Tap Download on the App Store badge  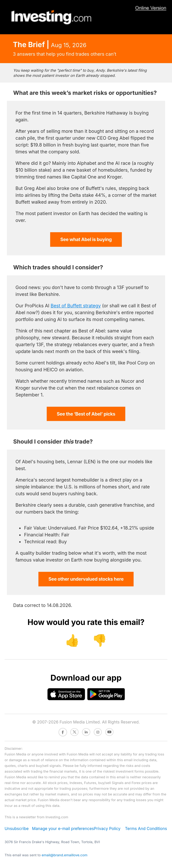pyautogui.click(x=66, y=694)
